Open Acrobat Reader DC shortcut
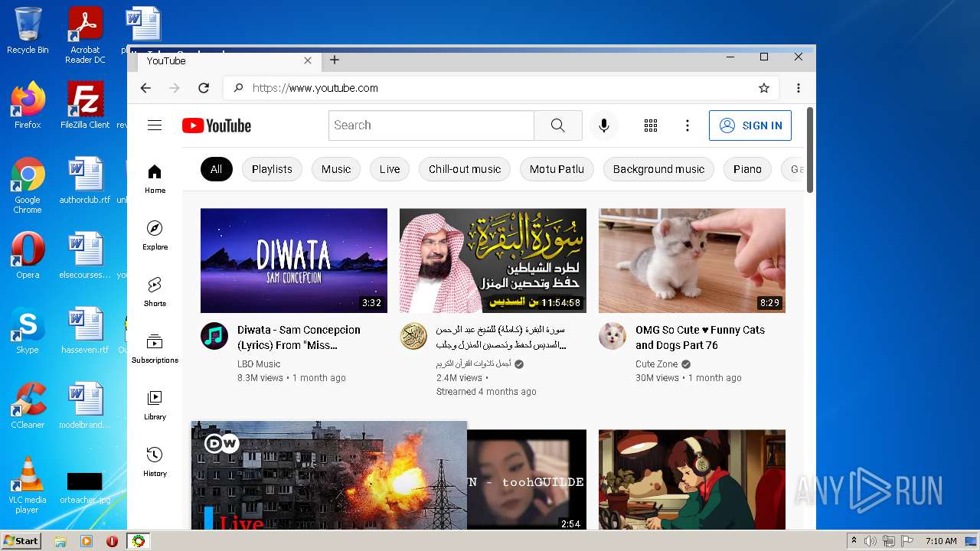This screenshot has width=980, height=551. click(85, 35)
